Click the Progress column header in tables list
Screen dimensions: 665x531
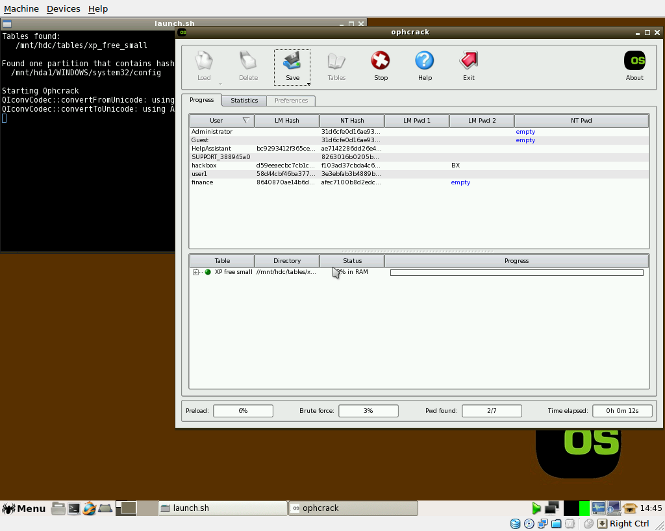click(517, 261)
